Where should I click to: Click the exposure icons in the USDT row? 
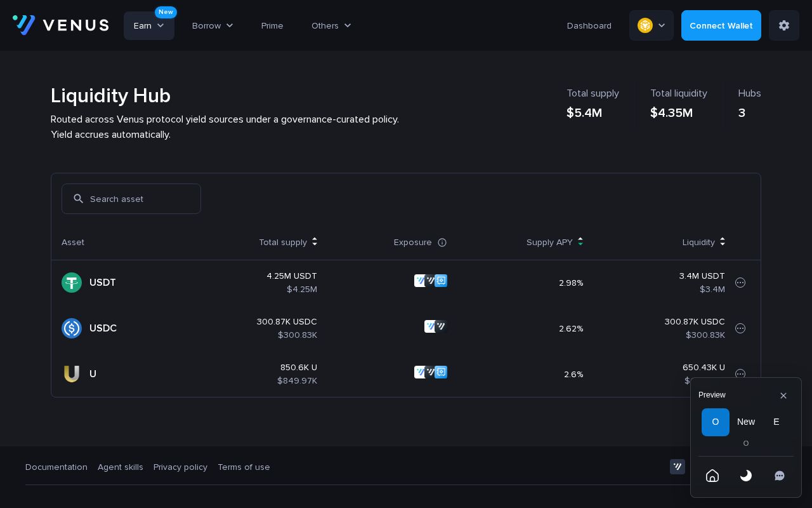tap(431, 281)
